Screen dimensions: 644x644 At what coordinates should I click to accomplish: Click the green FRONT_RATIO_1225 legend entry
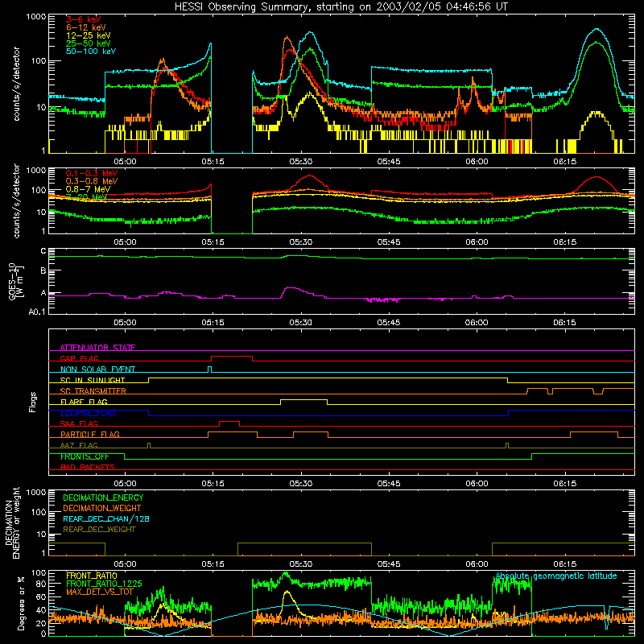click(x=104, y=584)
